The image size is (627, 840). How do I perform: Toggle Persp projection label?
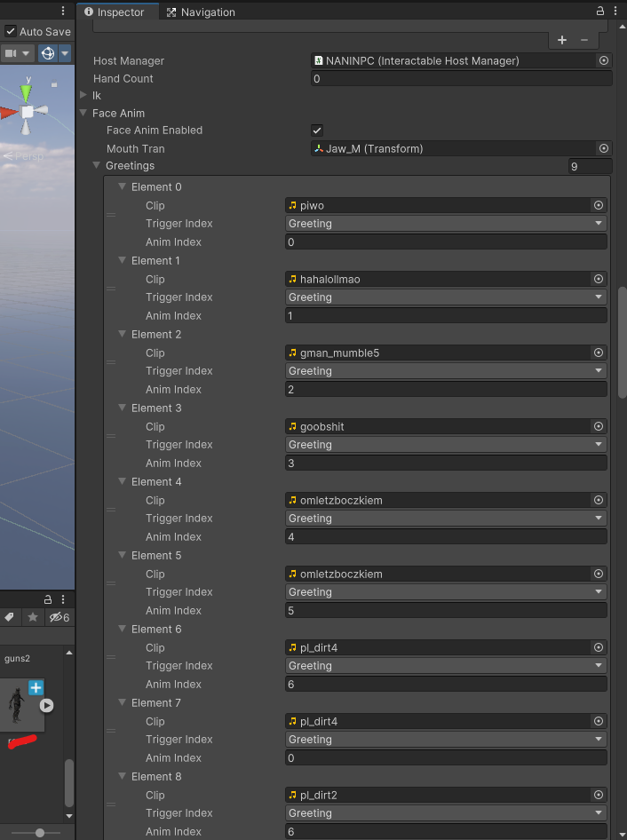(x=24, y=156)
